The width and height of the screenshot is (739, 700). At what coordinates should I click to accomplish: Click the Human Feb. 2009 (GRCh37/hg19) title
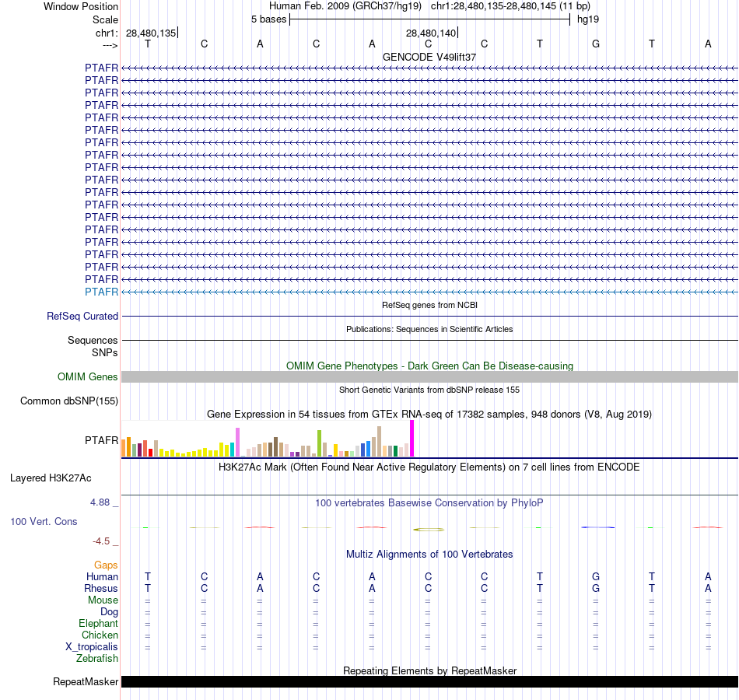pos(345,6)
